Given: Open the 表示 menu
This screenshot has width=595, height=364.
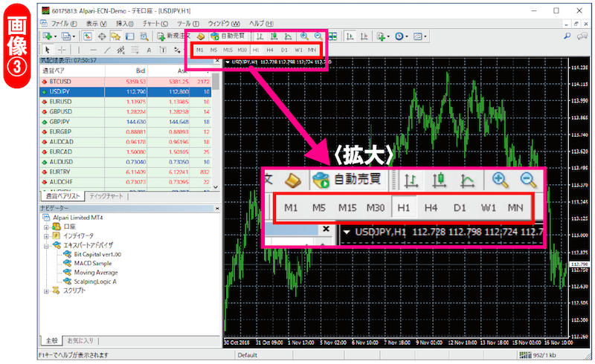Looking at the screenshot, I should (97, 24).
